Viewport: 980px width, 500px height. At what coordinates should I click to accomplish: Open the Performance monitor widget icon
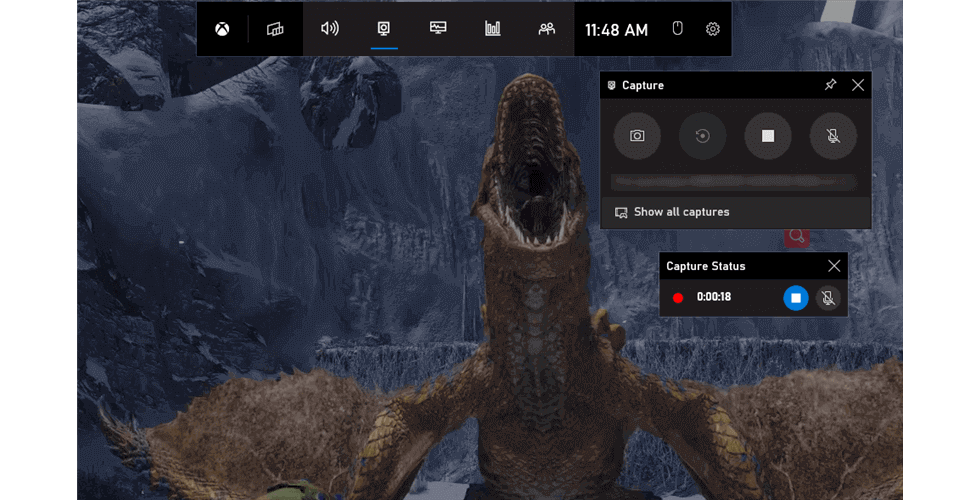coord(438,28)
